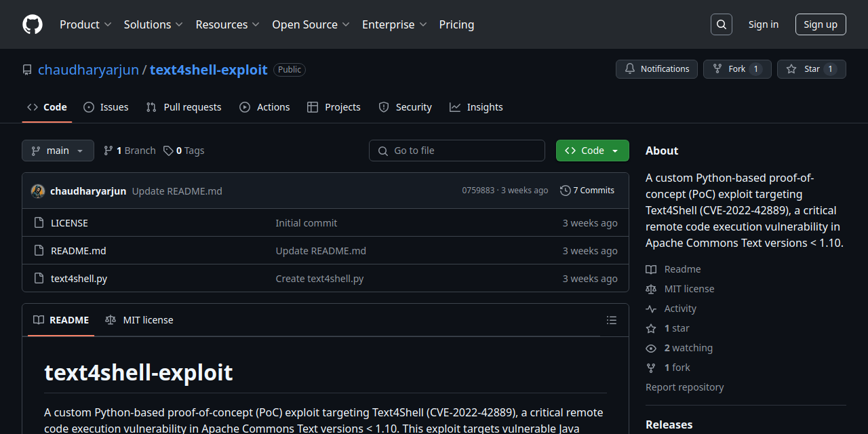Open the Pricing page
Image resolution: width=868 pixels, height=434 pixels.
click(456, 24)
